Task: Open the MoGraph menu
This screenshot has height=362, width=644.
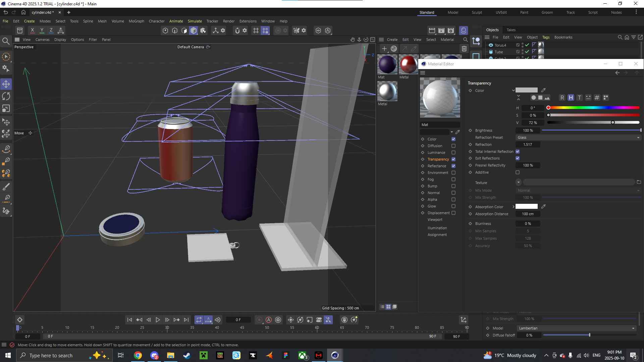Action: coord(136,21)
